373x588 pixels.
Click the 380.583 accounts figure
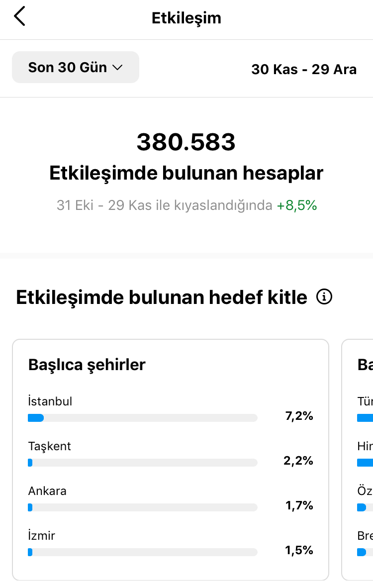pos(186,142)
